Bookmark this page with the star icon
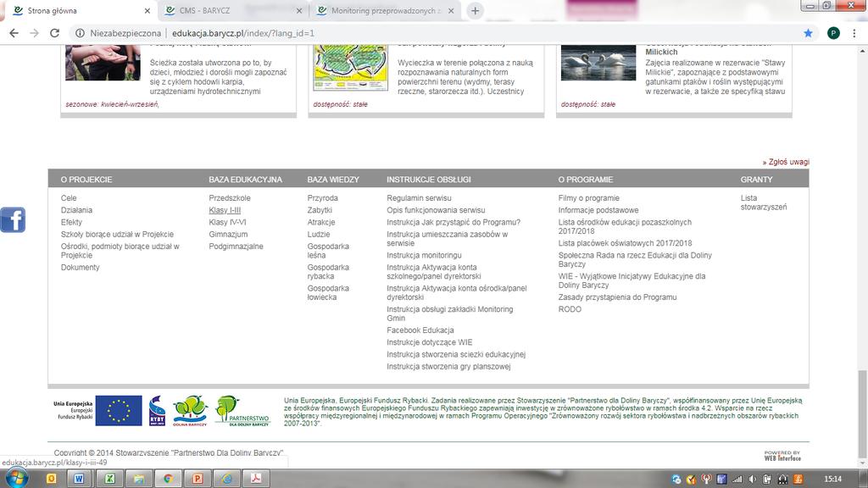This screenshot has width=868, height=488. point(808,33)
